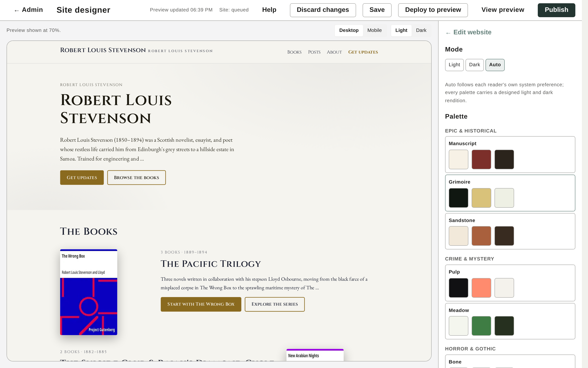Screen dimensions: 588x368
Task: Click Grimoire gold swatch
Action: coord(481,198)
